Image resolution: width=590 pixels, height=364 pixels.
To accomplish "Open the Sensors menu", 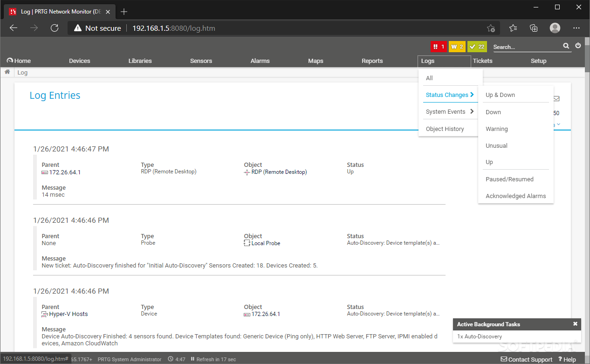I will coord(201,61).
